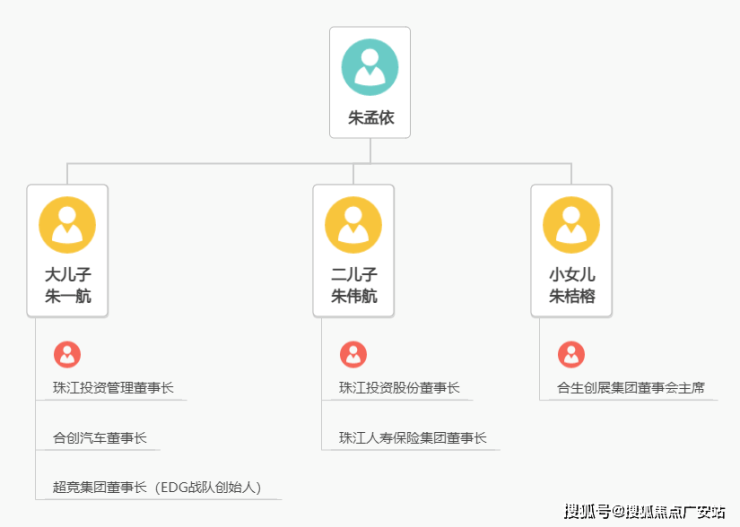Screen dimensions: 740x527
Task: Click the red person icon above 珠江投资管理董事长
Action: tap(67, 354)
